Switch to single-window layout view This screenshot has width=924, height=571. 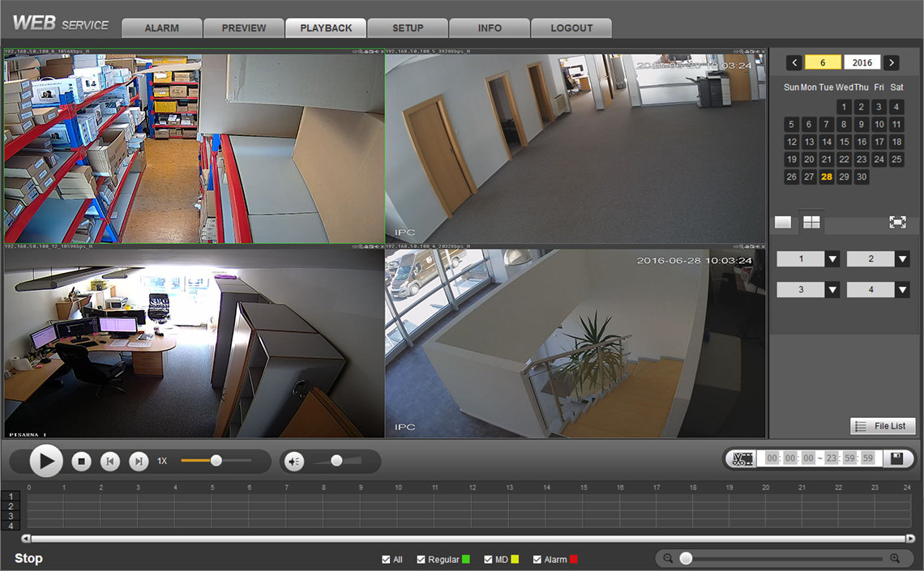click(783, 222)
